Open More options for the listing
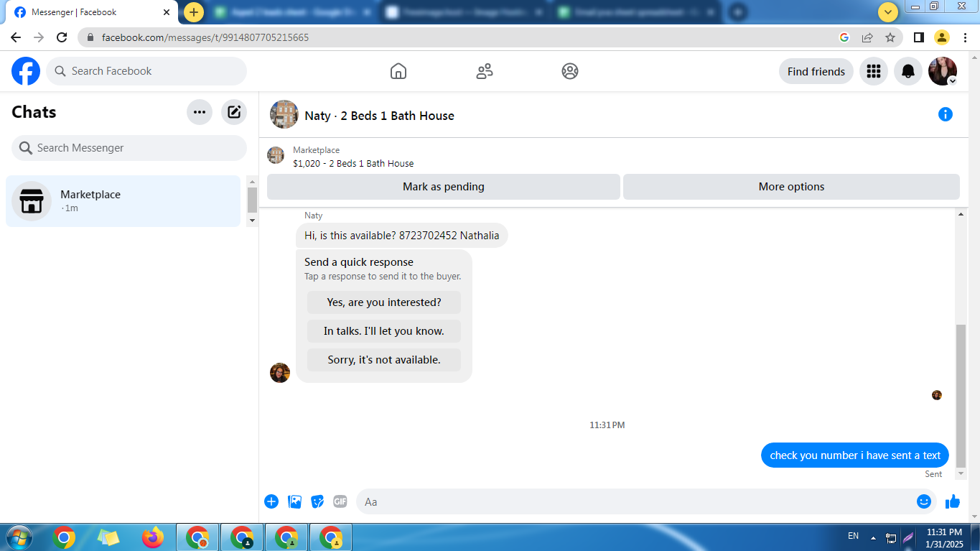This screenshot has height=551, width=980. click(x=791, y=187)
